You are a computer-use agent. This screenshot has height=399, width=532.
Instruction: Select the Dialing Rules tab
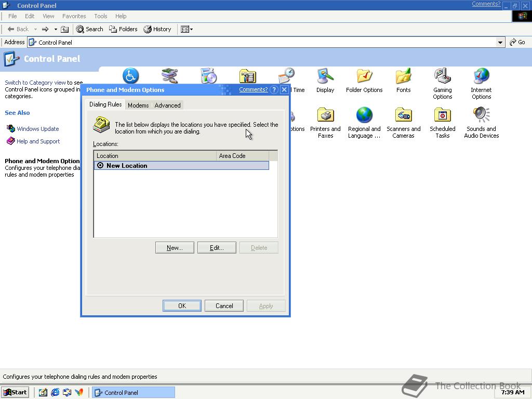pos(105,104)
